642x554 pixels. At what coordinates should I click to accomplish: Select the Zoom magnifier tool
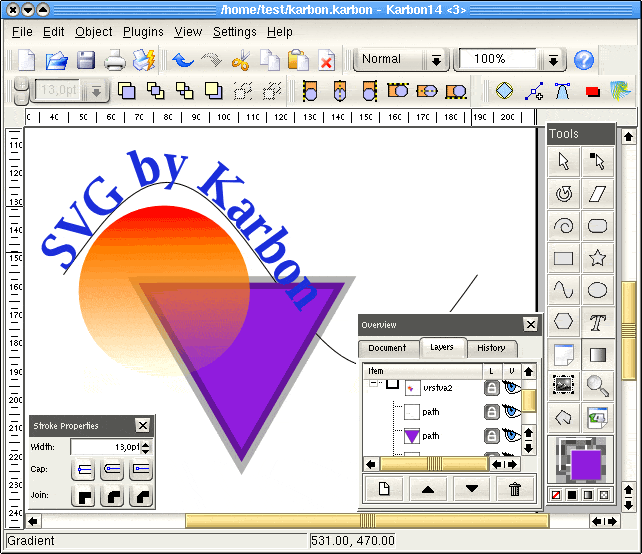(597, 386)
